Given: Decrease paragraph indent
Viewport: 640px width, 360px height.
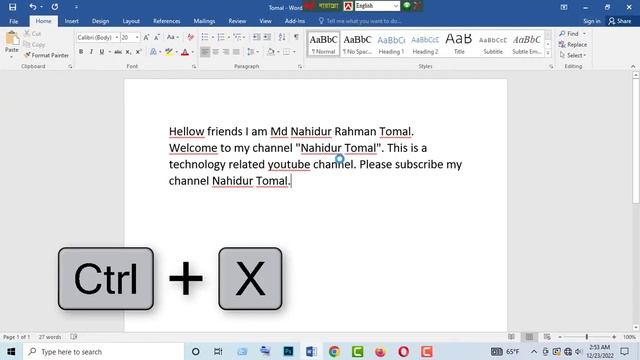Looking at the screenshot, I should [256, 37].
